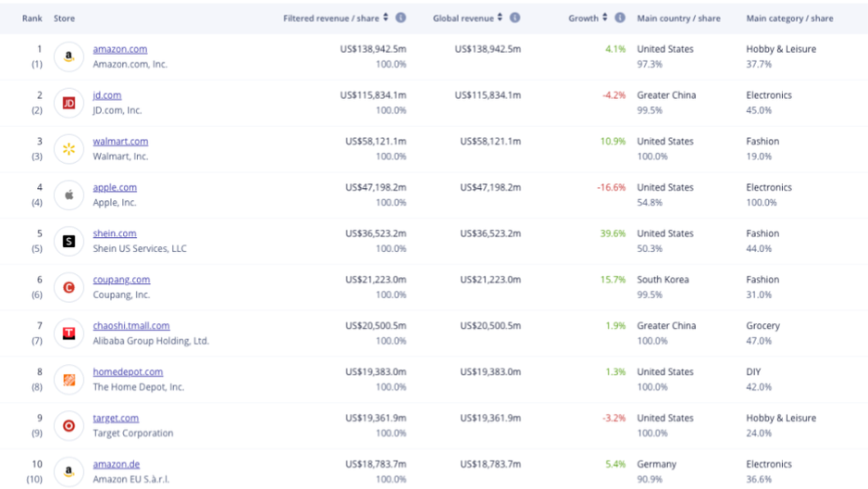Select the 10.9% growth value
The image size is (868, 489).
(613, 141)
